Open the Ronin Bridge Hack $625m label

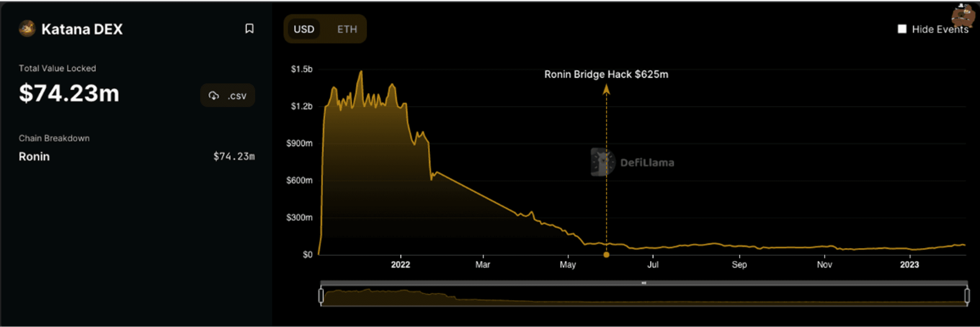[606, 74]
